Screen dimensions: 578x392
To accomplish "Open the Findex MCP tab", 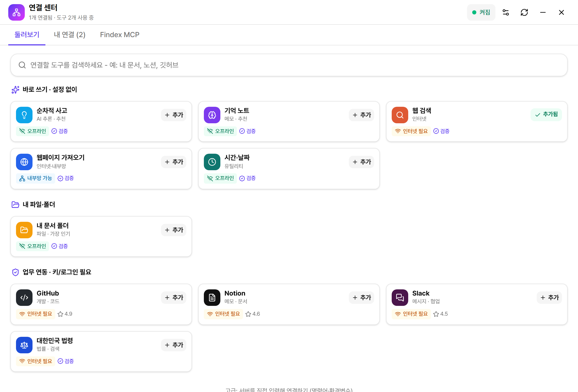I will (x=120, y=35).
